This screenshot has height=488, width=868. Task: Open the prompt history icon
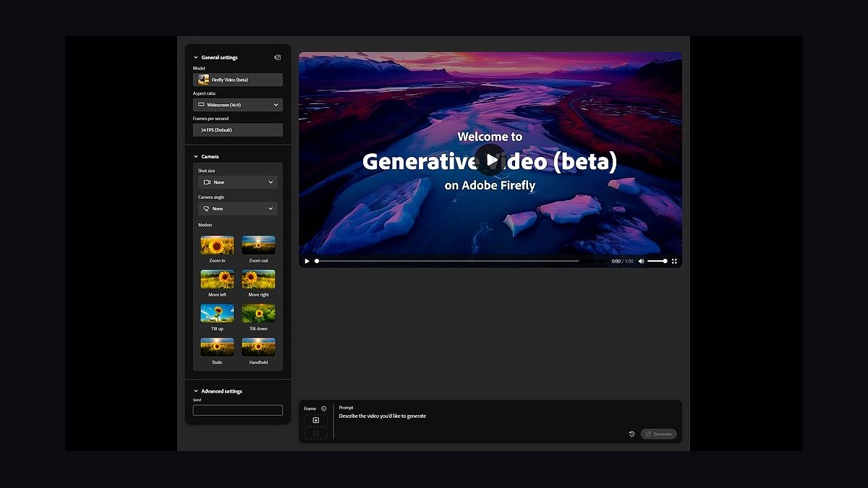631,434
